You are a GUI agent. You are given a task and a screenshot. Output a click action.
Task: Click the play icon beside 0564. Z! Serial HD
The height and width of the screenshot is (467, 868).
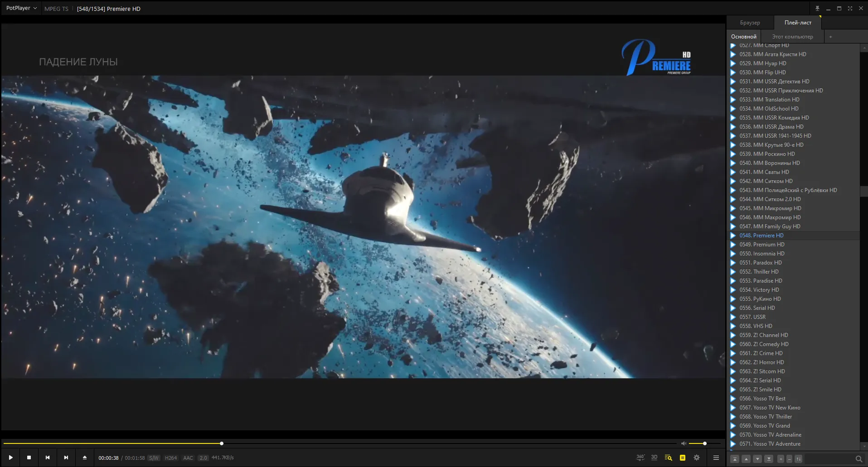[733, 380]
